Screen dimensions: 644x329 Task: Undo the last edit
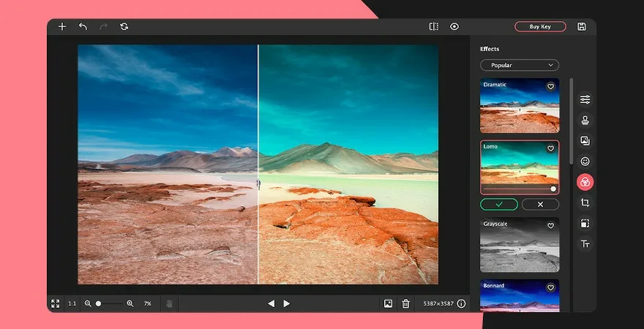[83, 26]
